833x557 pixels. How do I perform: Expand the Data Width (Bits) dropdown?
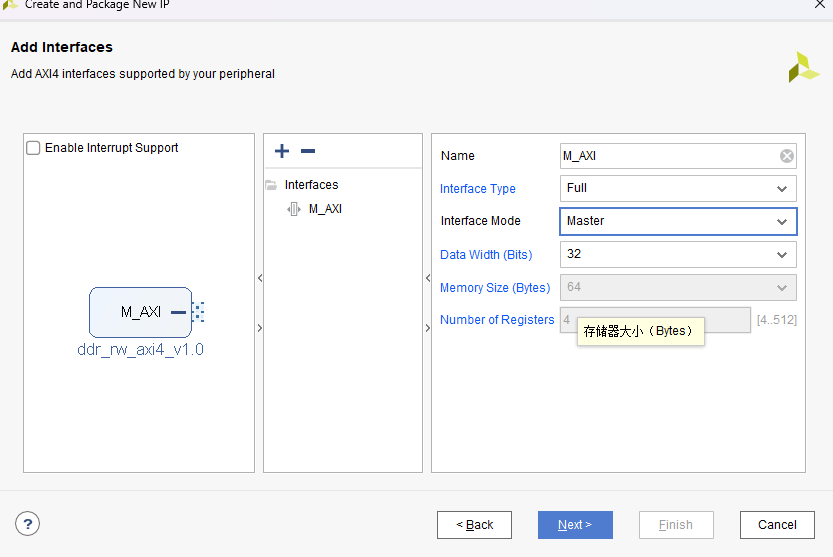(781, 254)
